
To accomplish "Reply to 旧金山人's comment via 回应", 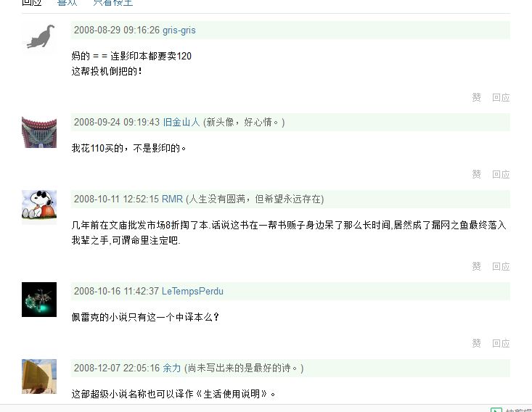I will [x=501, y=174].
